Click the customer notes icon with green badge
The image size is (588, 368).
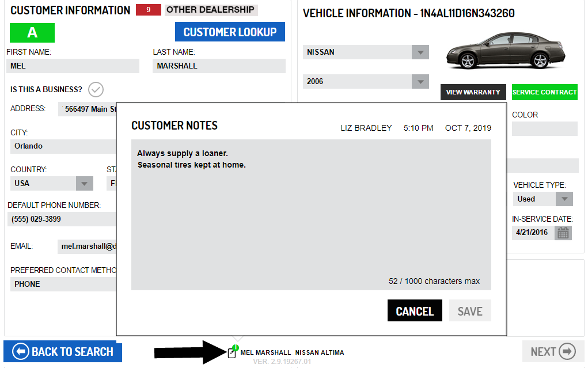click(233, 352)
